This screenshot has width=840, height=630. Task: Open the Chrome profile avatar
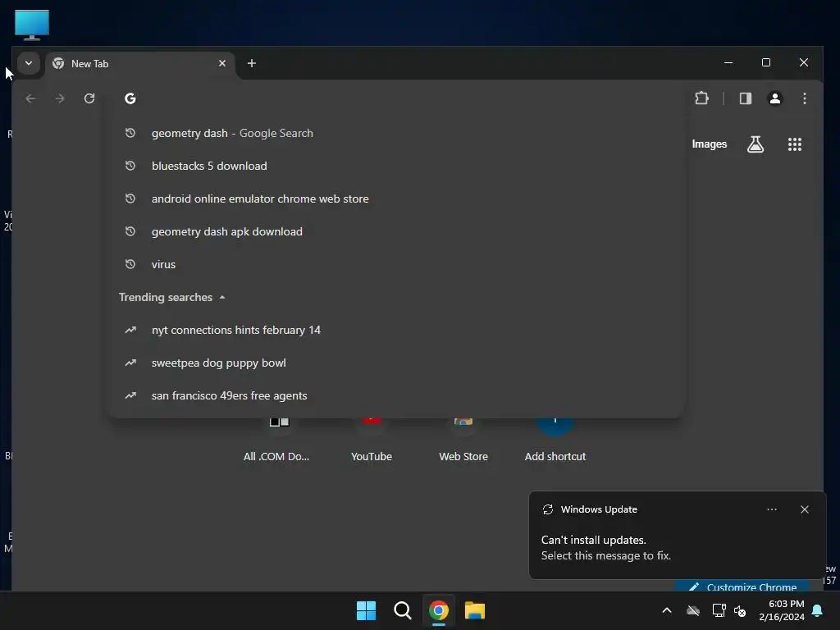775,98
